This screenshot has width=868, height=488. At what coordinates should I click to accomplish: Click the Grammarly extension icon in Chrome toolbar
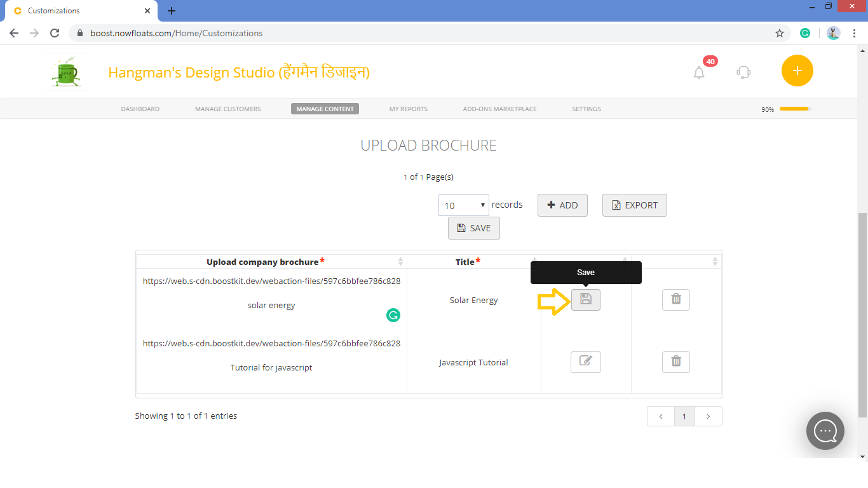805,33
